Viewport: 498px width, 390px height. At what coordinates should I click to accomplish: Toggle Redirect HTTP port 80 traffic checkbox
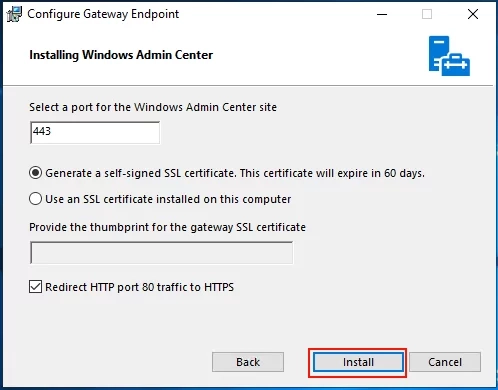[x=35, y=287]
